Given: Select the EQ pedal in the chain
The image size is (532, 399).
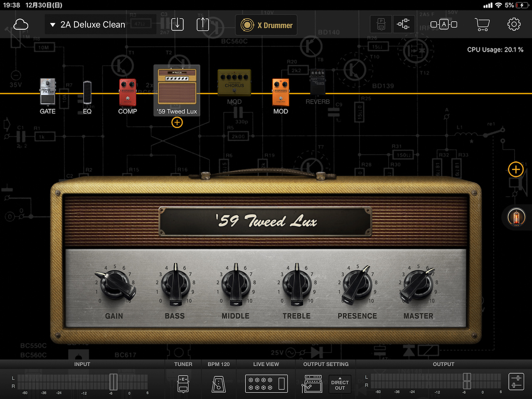Looking at the screenshot, I should (x=87, y=93).
